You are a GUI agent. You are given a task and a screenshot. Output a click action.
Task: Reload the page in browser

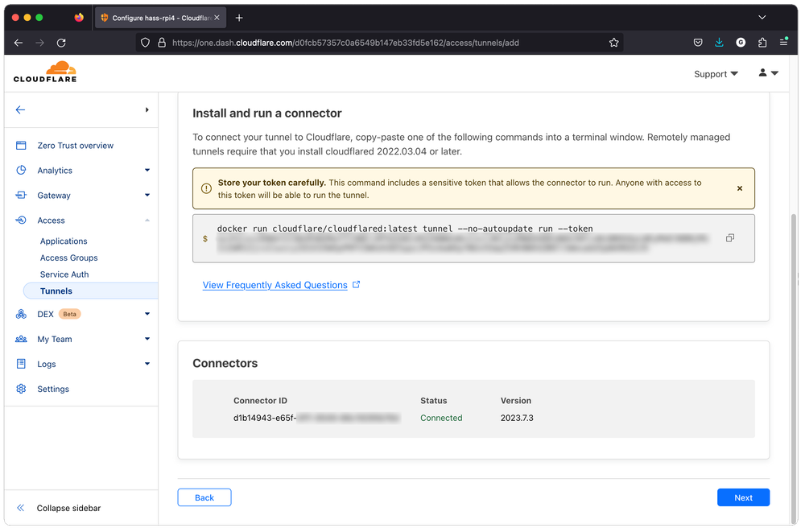click(x=61, y=43)
